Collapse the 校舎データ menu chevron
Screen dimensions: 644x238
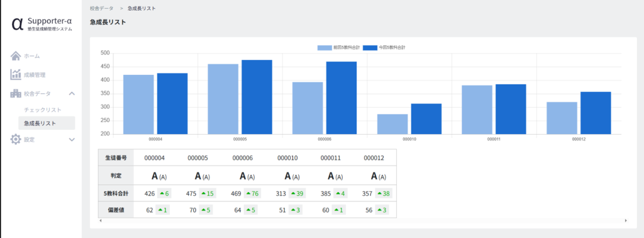(x=72, y=94)
